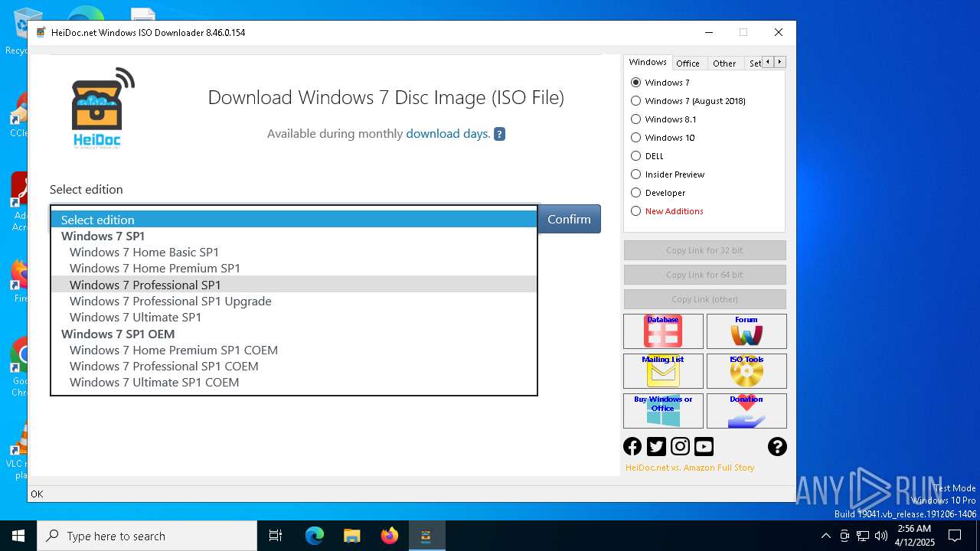
Task: Choose Windows 7 Home Premium SP1
Action: click(x=294, y=268)
